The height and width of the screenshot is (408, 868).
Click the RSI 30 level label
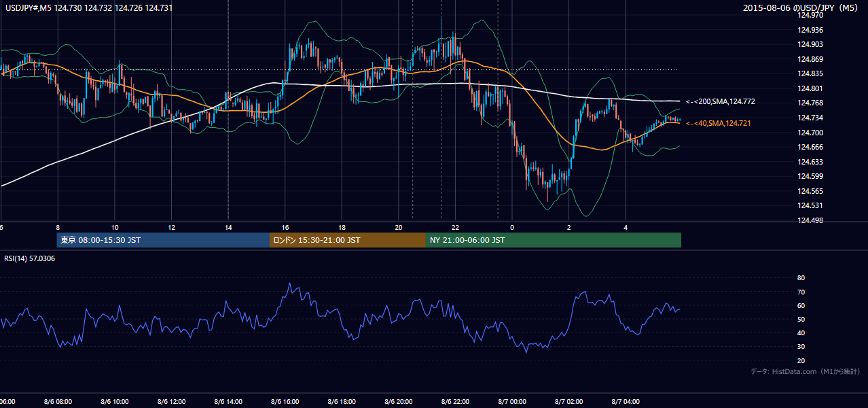pos(801,347)
